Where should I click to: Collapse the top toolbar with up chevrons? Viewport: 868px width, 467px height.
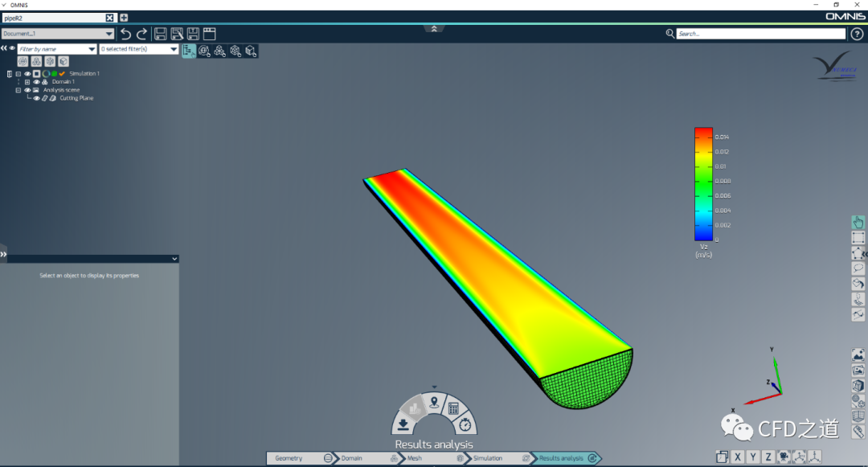434,29
